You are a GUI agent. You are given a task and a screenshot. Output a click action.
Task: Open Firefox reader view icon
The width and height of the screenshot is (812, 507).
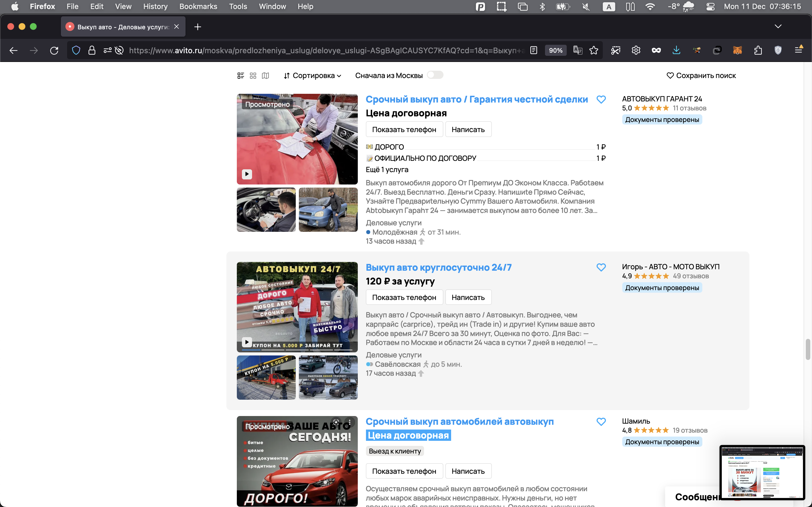(x=533, y=50)
